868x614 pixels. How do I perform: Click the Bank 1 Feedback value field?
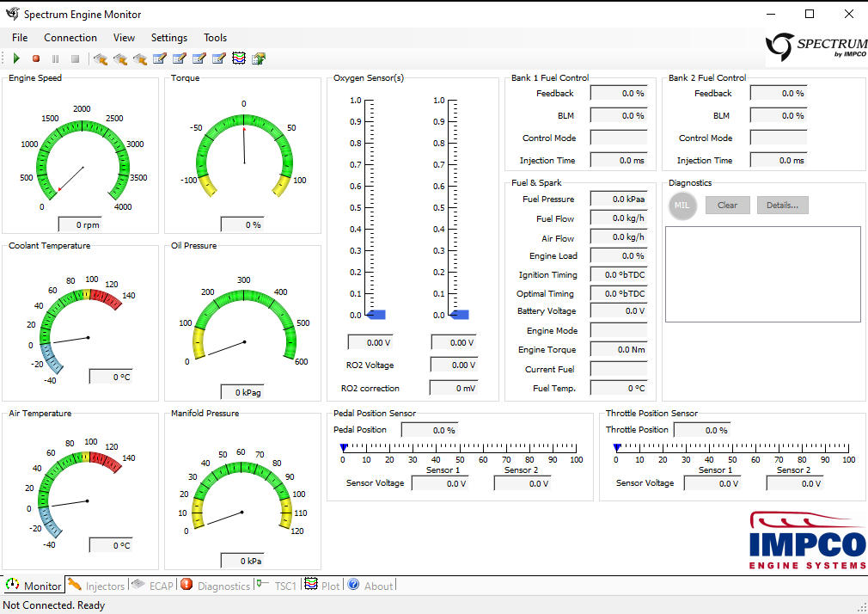(x=618, y=93)
